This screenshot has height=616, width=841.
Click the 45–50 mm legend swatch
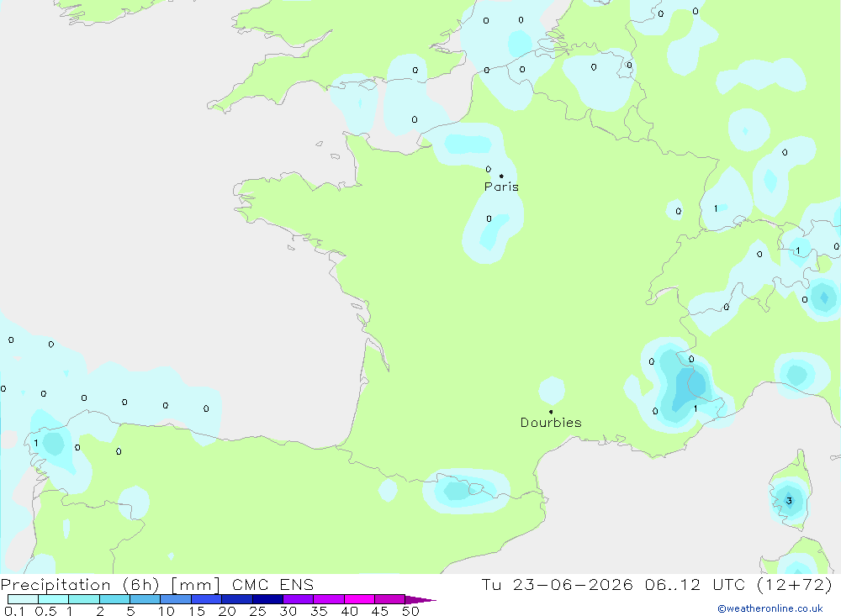point(390,599)
